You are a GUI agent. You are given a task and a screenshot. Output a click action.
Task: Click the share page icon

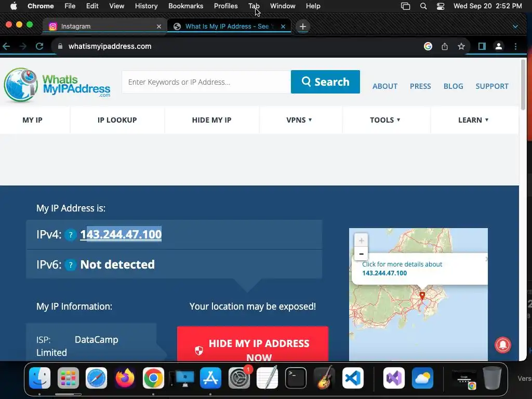[x=445, y=46]
